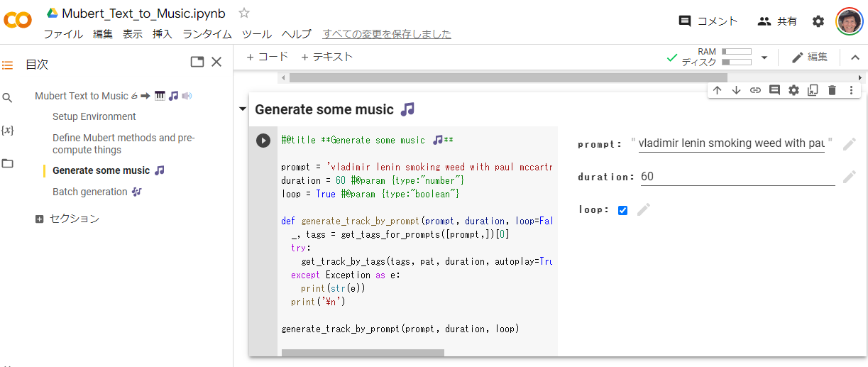Open notebook settings gear in header
This screenshot has height=367, width=868.
click(818, 21)
